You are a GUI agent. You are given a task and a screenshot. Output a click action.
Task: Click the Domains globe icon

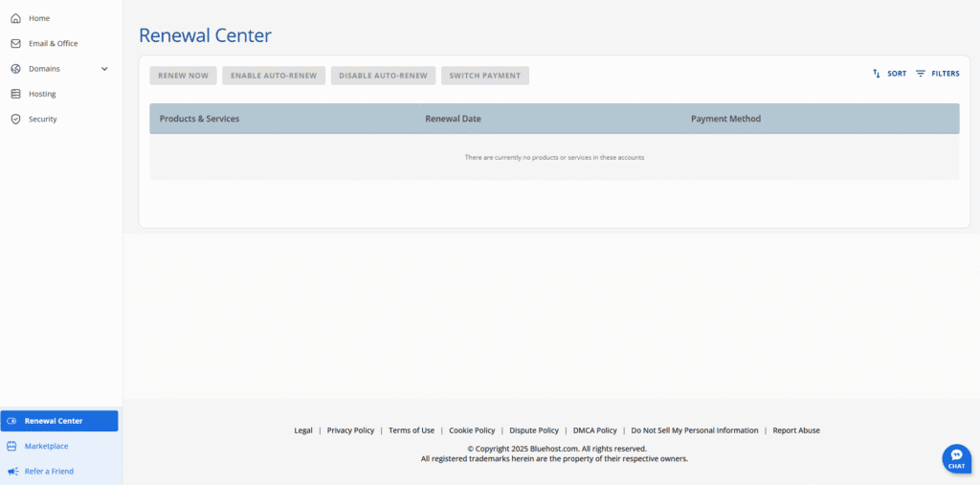click(16, 69)
